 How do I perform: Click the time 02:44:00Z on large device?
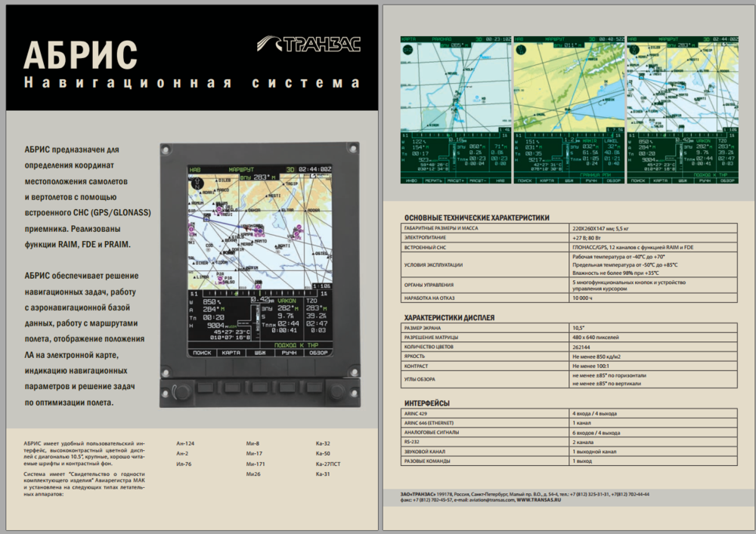314,169
